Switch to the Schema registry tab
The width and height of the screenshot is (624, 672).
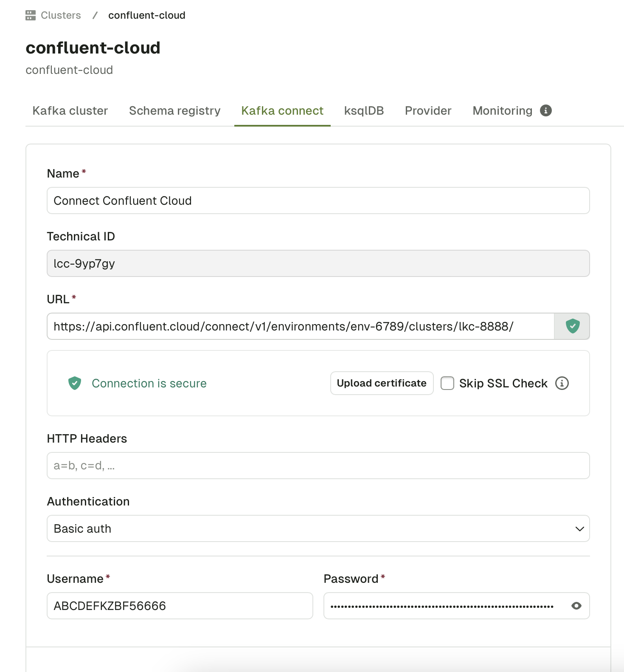pos(174,111)
